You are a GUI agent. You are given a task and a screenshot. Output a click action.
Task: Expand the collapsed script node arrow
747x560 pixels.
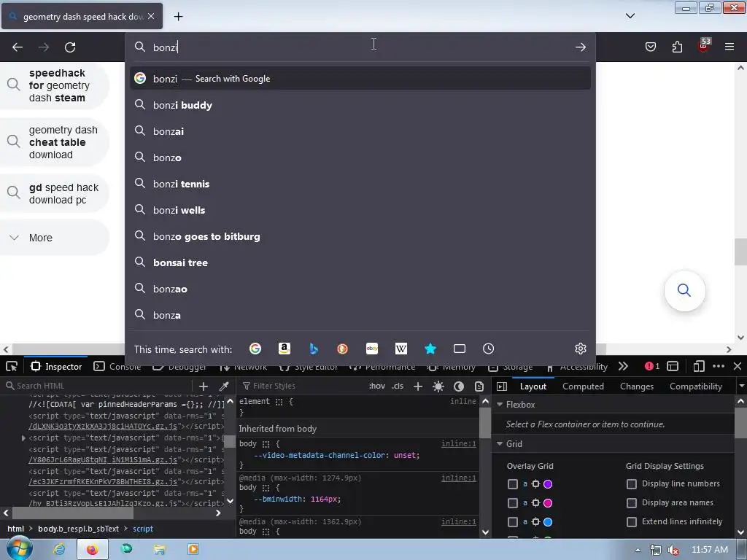pyautogui.click(x=23, y=437)
